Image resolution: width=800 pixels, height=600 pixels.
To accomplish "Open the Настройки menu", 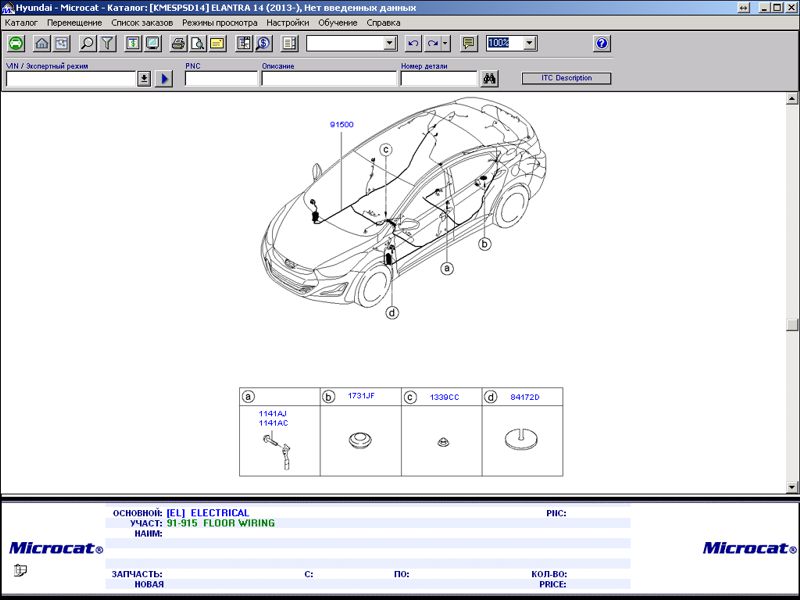I will (x=288, y=23).
